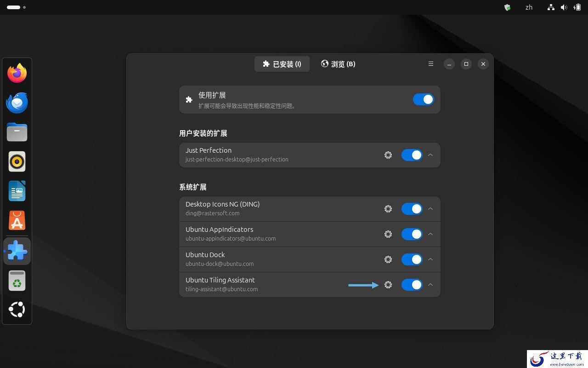Open settings for Desktop Icons NG
588x368 pixels.
(388, 209)
